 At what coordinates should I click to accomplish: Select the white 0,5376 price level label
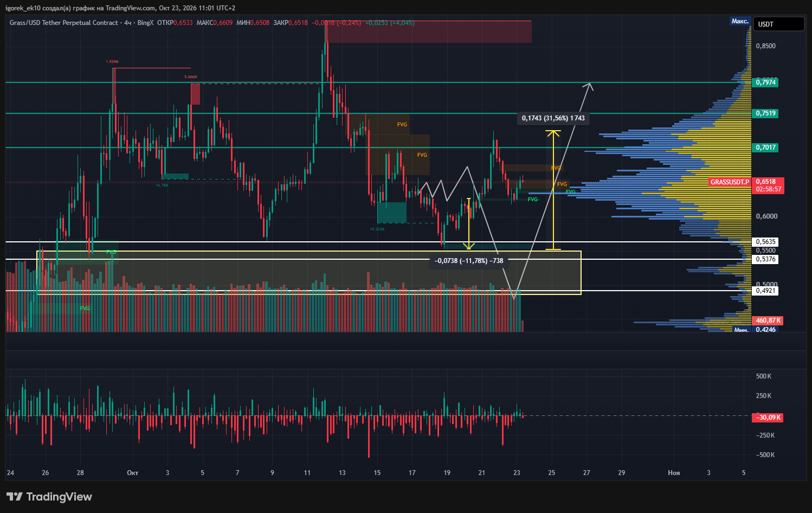pyautogui.click(x=766, y=259)
